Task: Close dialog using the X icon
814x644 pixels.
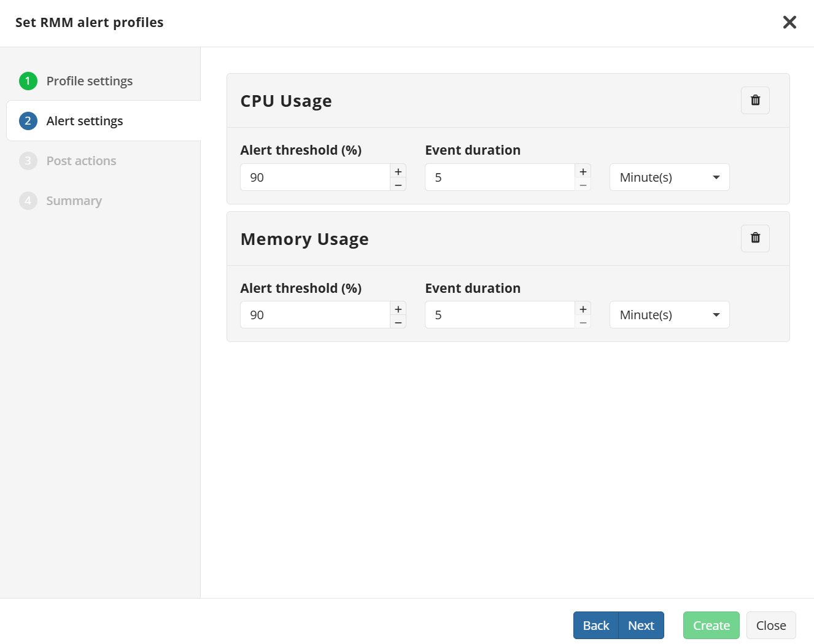Action: coord(789,23)
